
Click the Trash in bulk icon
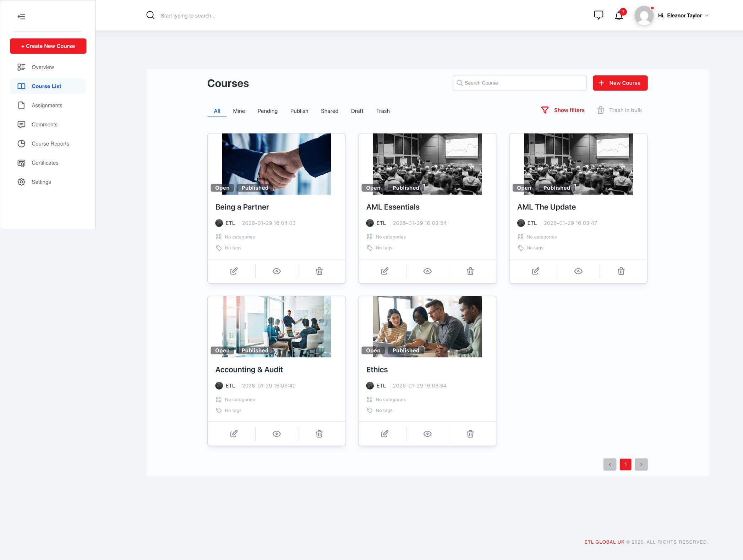pos(601,110)
